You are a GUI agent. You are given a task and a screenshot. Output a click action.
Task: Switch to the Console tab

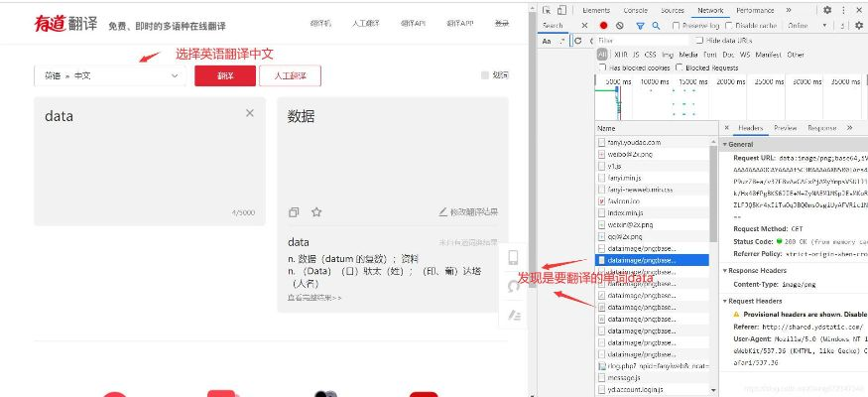635,11
